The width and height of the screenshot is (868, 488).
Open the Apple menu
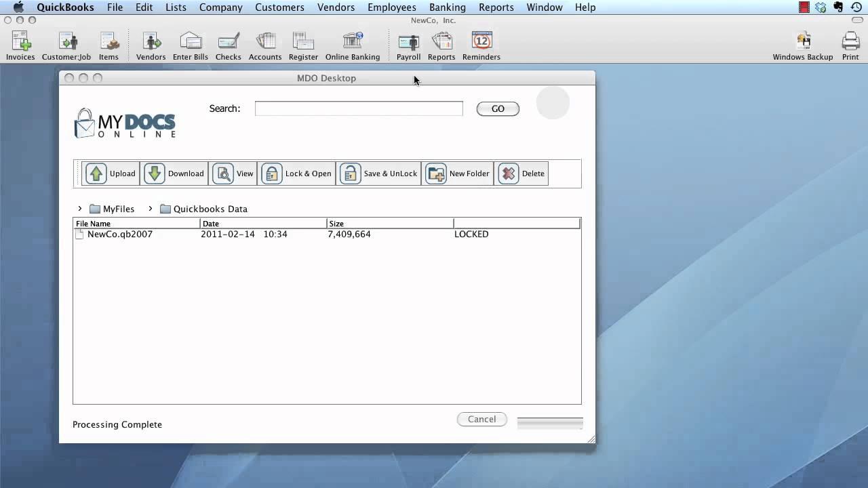[18, 7]
